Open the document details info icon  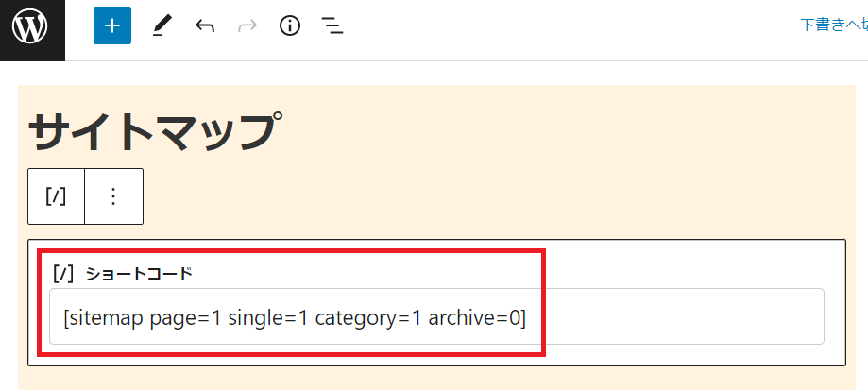(290, 26)
